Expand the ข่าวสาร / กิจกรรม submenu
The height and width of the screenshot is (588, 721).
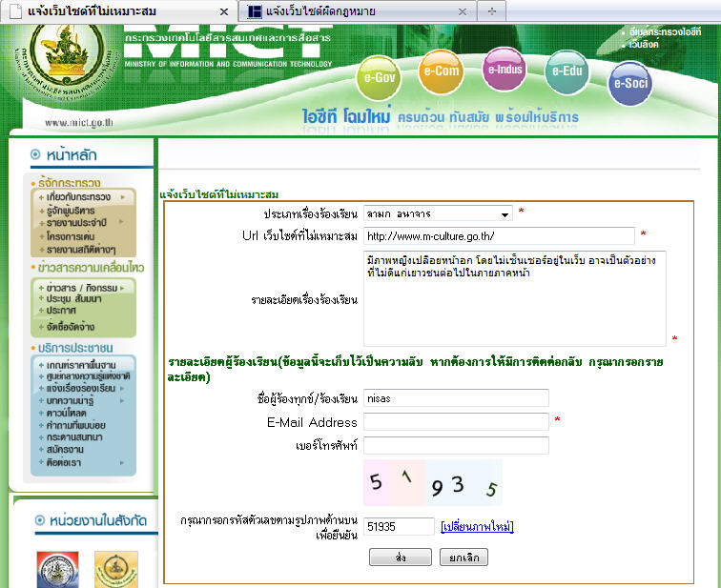point(82,288)
